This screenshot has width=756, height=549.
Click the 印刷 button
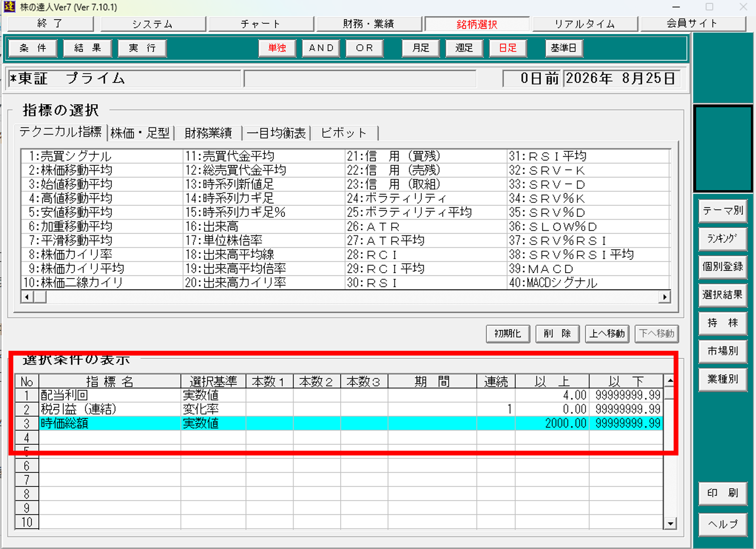(x=723, y=493)
